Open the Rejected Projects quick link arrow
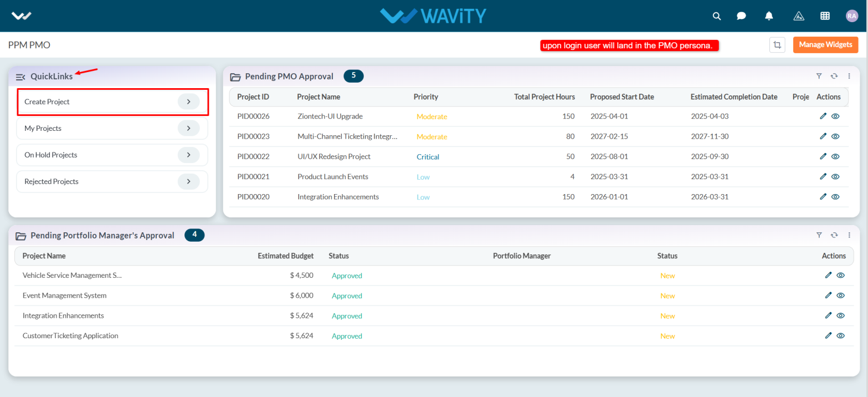The height and width of the screenshot is (397, 868). 188,181
